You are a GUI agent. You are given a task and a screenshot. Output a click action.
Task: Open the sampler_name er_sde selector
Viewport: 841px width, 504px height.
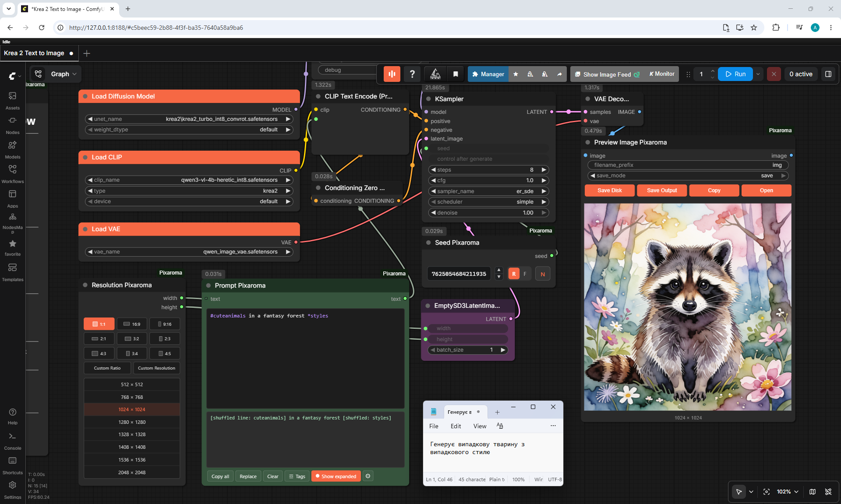pos(488,191)
